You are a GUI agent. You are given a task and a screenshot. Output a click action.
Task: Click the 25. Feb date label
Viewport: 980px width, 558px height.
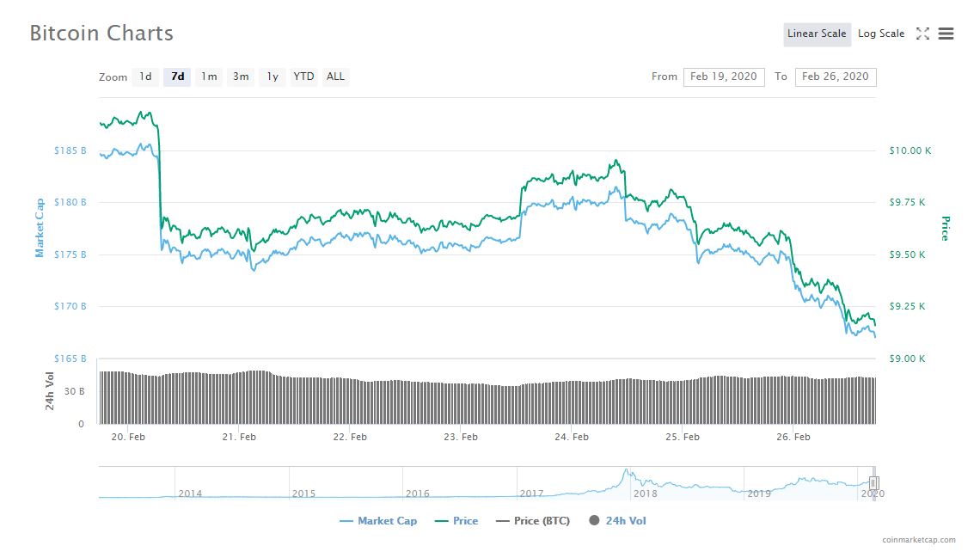click(x=683, y=438)
